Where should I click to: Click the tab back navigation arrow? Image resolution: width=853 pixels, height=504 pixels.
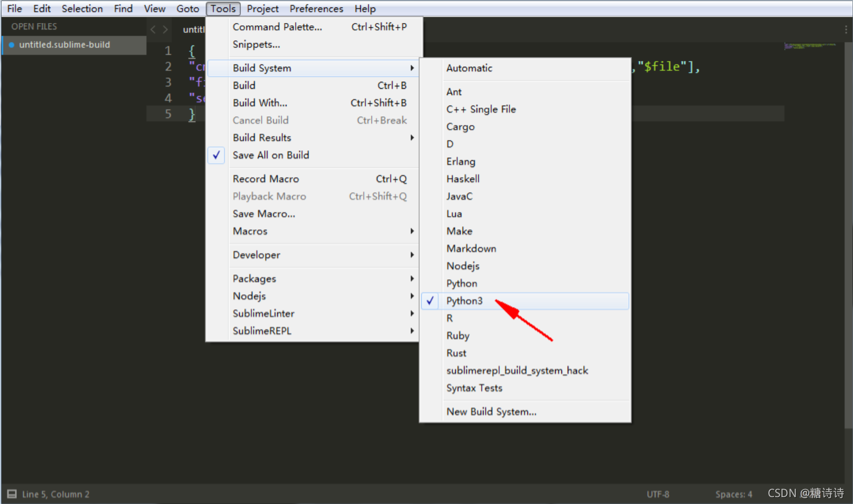[x=153, y=29]
